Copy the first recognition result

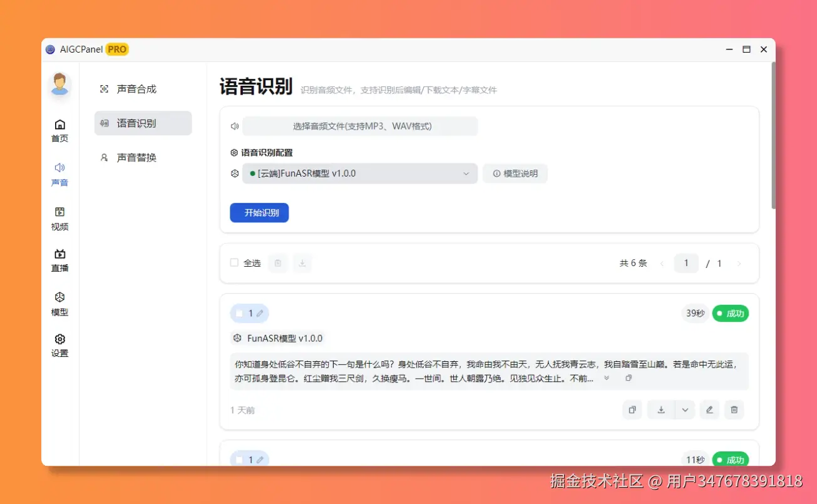click(632, 409)
